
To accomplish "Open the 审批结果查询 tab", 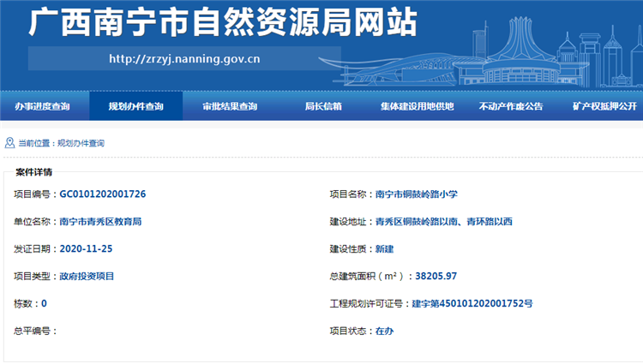I will pyautogui.click(x=230, y=106).
